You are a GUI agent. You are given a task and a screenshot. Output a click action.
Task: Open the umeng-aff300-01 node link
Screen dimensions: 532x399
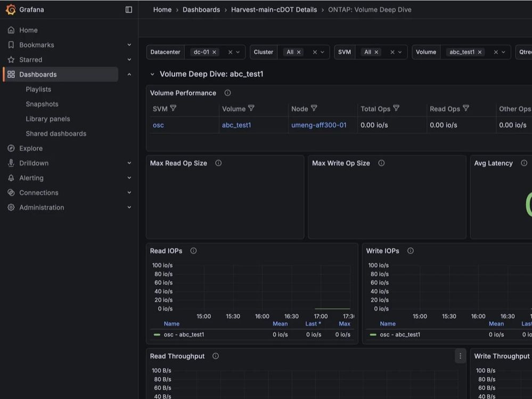(x=319, y=125)
